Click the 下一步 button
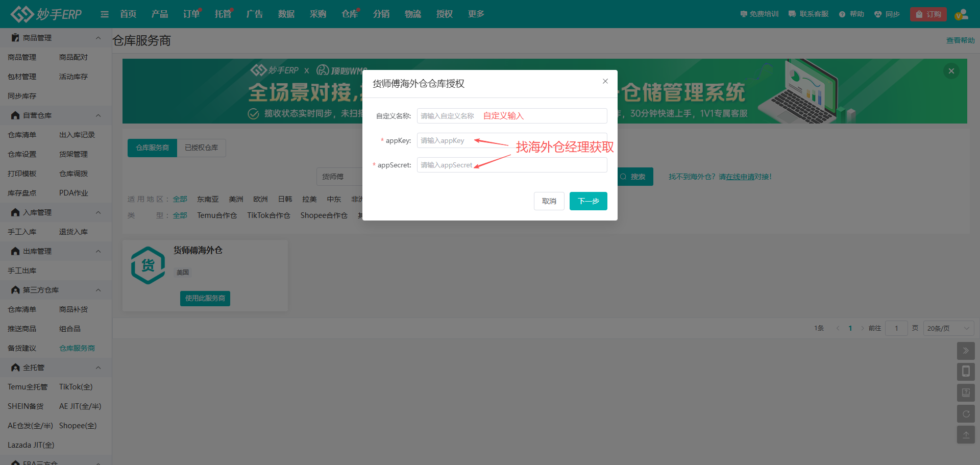Viewport: 980px width, 465px height. (x=588, y=201)
